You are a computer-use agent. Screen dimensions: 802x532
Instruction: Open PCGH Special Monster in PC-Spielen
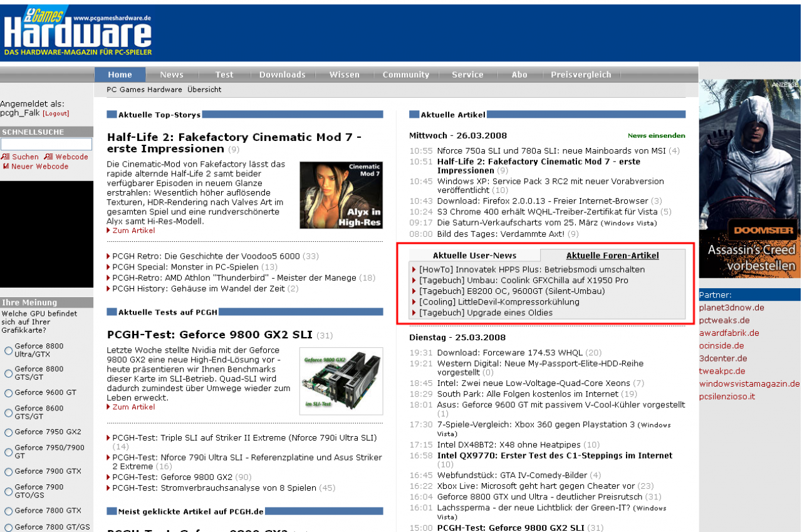pos(186,267)
